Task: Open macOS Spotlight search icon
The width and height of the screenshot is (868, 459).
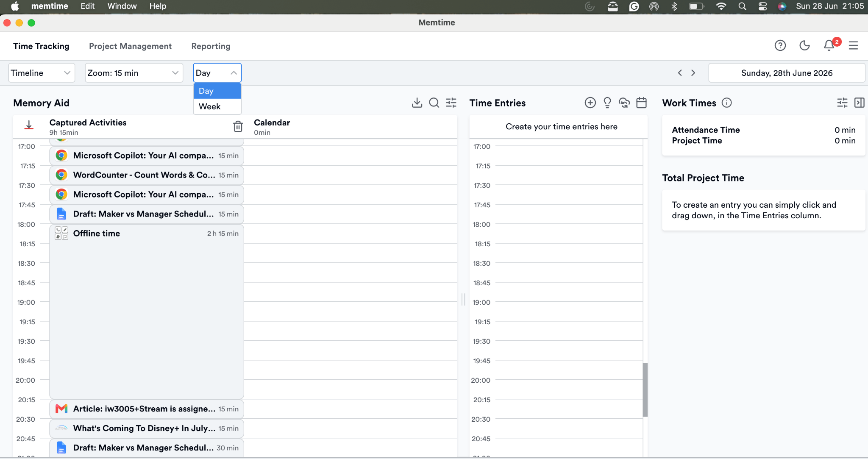Action: pos(742,6)
